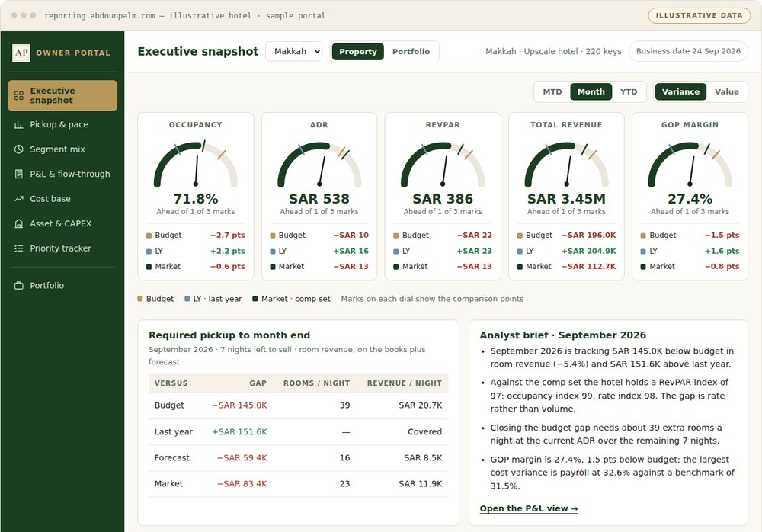Screen dimensions: 762x532
Task: Switch to Portfolio scope in the header toggle
Action: coord(411,52)
